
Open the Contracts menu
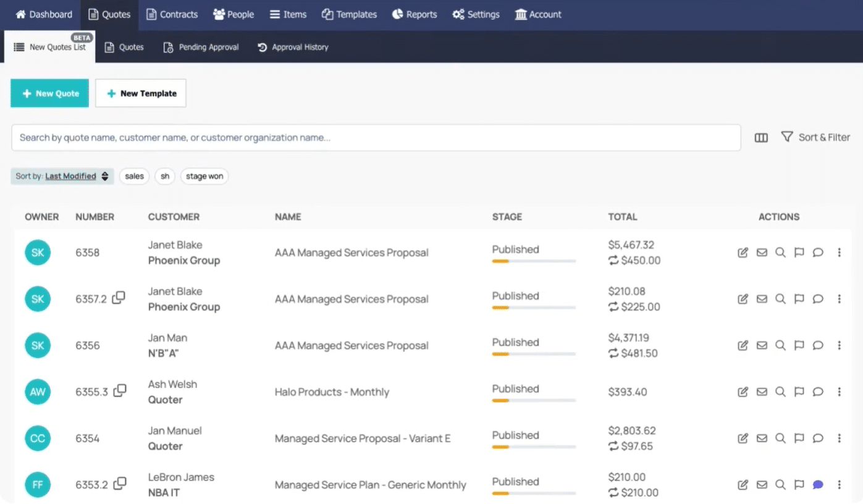pos(172,14)
